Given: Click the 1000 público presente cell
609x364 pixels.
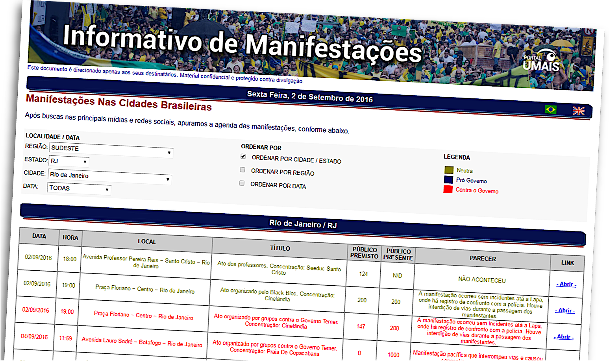Looking at the screenshot, I should pos(393,355).
